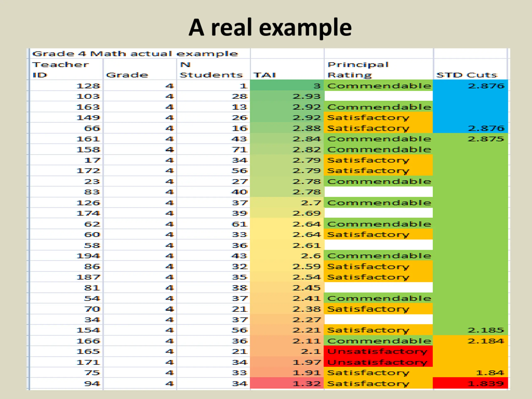Click teacher ID cell 187
Viewport: 532px width, 399px height.
(66, 277)
